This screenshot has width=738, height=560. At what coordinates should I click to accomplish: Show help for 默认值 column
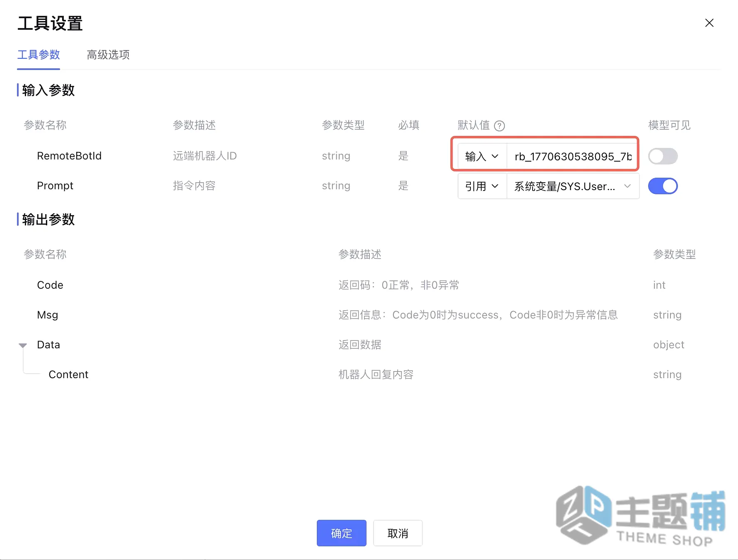pyautogui.click(x=499, y=126)
